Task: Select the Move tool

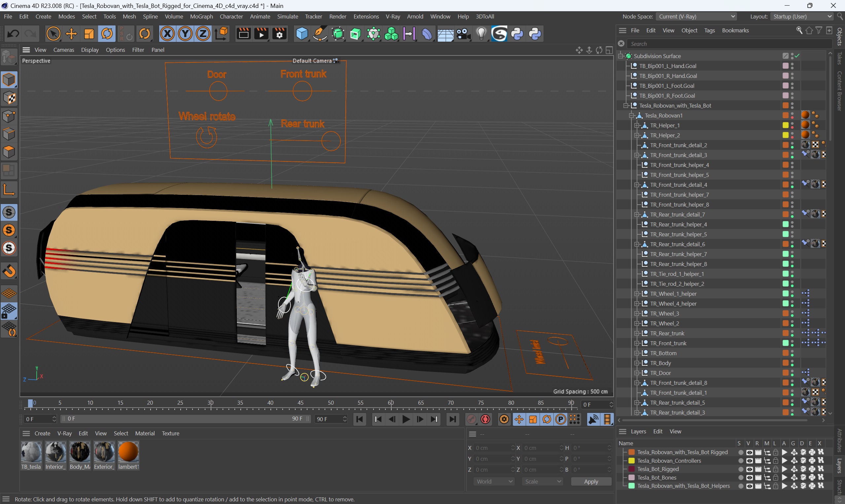Action: click(71, 34)
